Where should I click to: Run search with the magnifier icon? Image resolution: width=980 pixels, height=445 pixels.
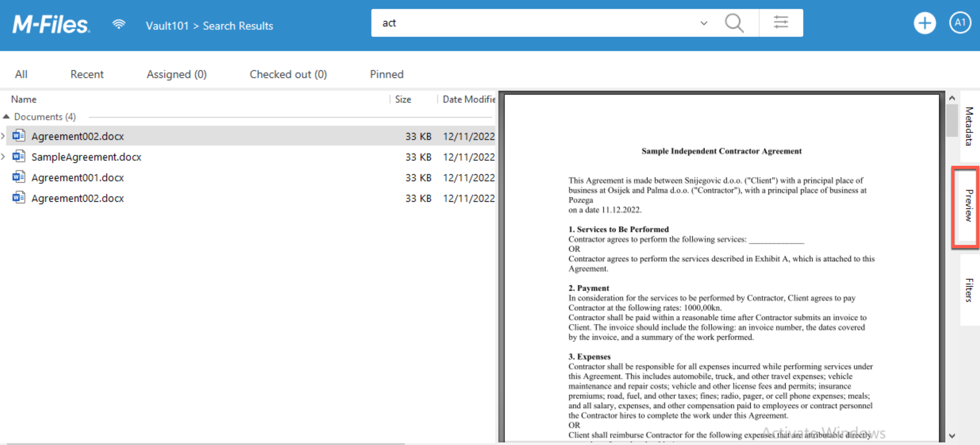click(734, 23)
